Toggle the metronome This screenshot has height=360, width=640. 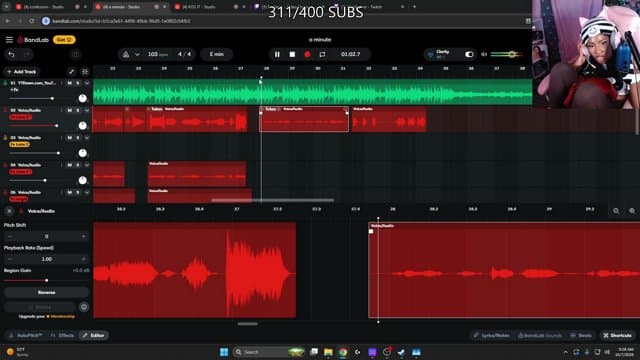[x=126, y=54]
